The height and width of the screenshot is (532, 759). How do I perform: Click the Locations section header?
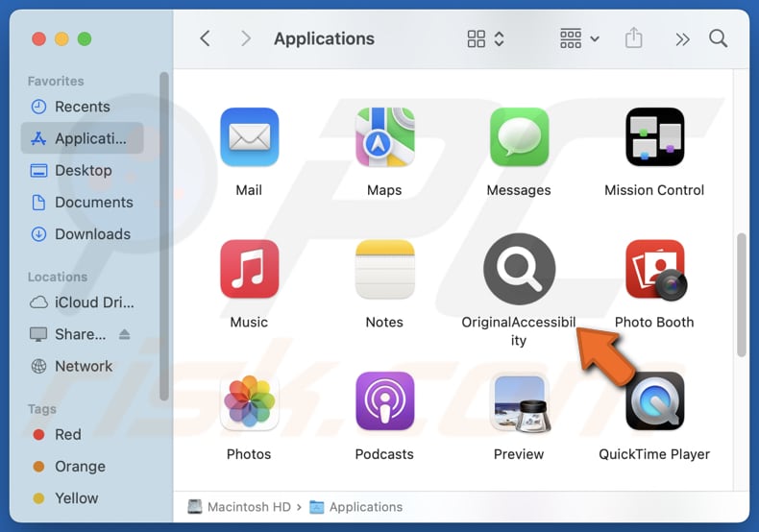tap(58, 277)
